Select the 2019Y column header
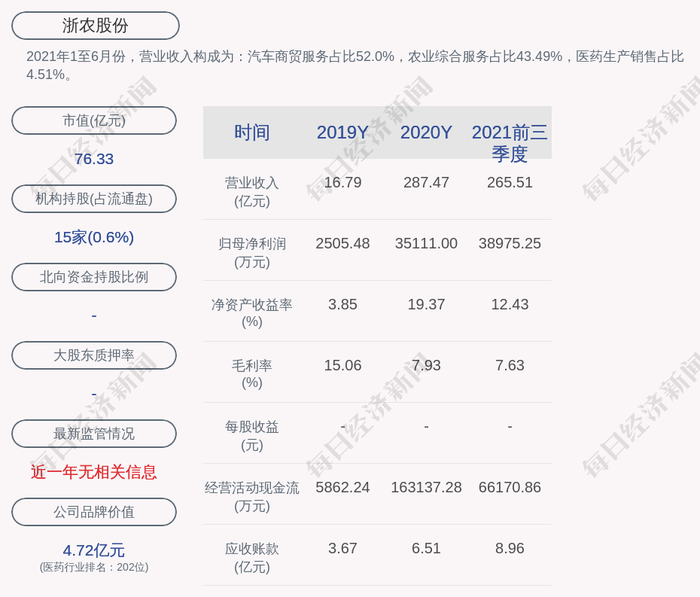 pos(342,132)
